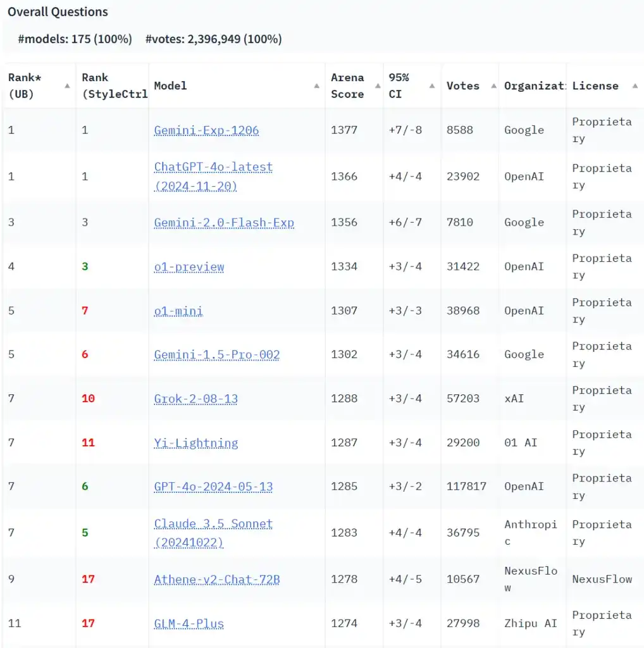644x648 pixels.
Task: Sort by 95% CI arrow icon
Action: (431, 86)
